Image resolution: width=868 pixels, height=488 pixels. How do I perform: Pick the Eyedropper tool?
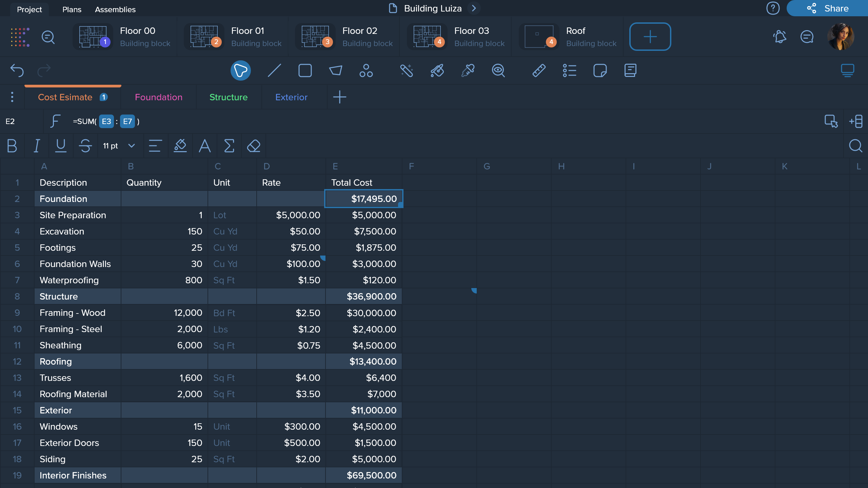(x=468, y=70)
